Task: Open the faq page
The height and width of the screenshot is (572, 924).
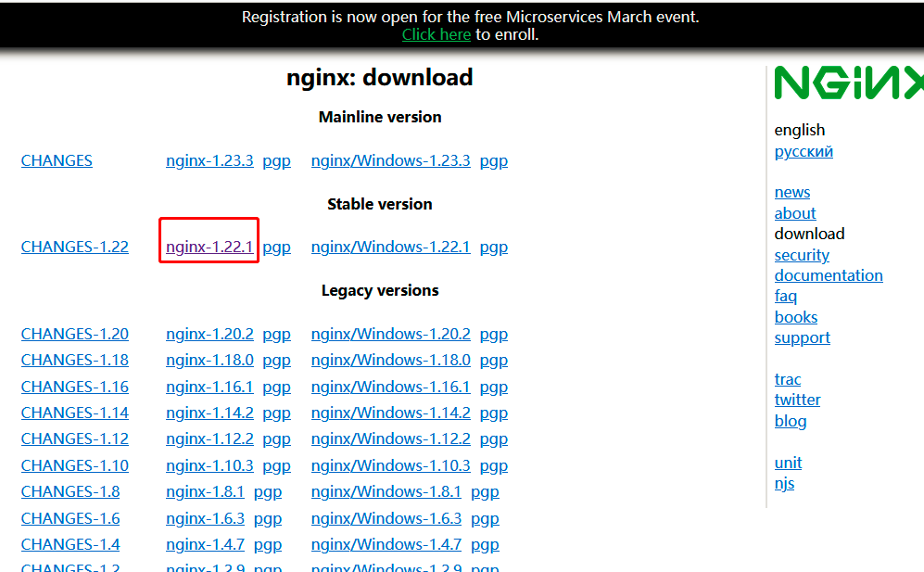Action: point(786,296)
